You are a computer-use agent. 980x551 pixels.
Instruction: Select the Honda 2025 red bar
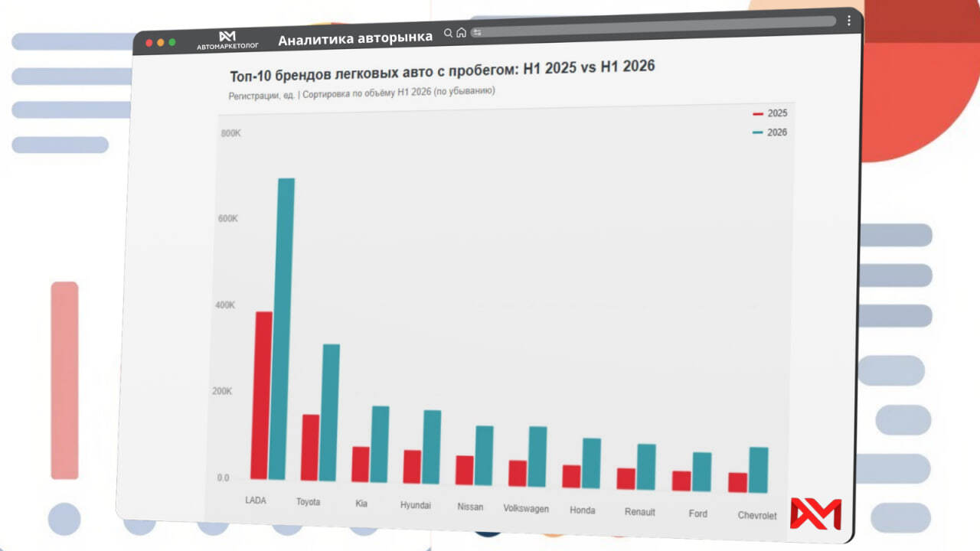click(x=571, y=477)
